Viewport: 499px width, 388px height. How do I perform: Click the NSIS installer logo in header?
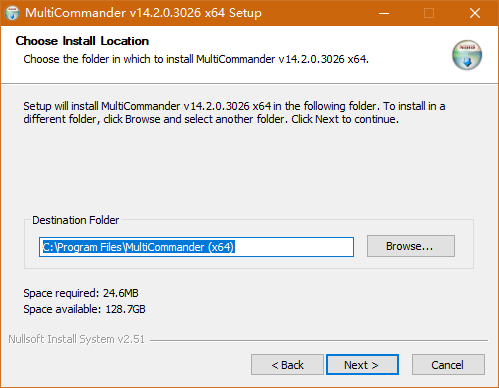tap(467, 55)
